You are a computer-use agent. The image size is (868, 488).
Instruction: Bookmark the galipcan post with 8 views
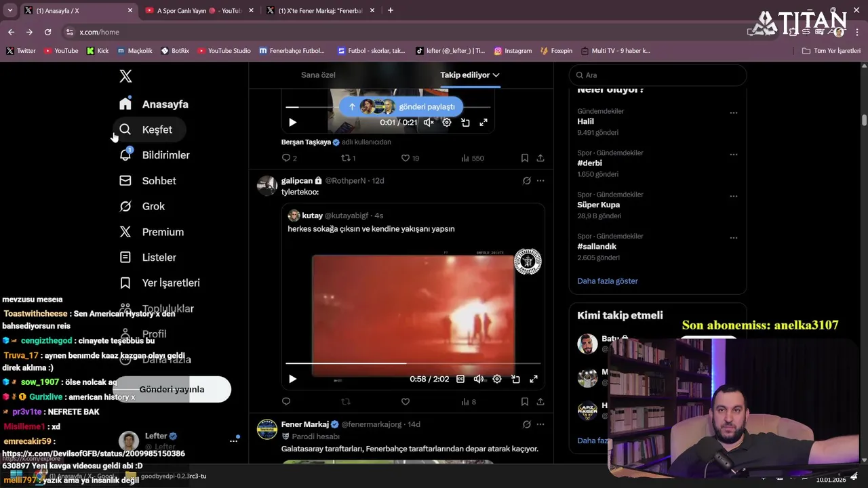[525, 401]
